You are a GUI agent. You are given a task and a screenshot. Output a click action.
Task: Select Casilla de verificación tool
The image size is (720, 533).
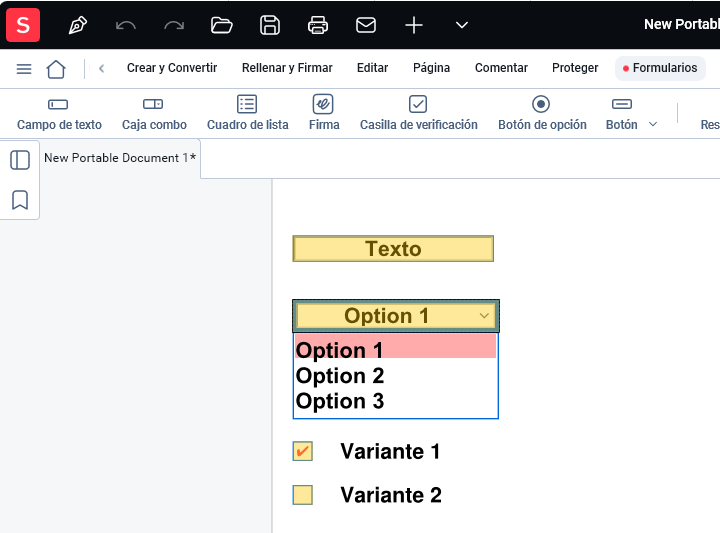tap(418, 113)
